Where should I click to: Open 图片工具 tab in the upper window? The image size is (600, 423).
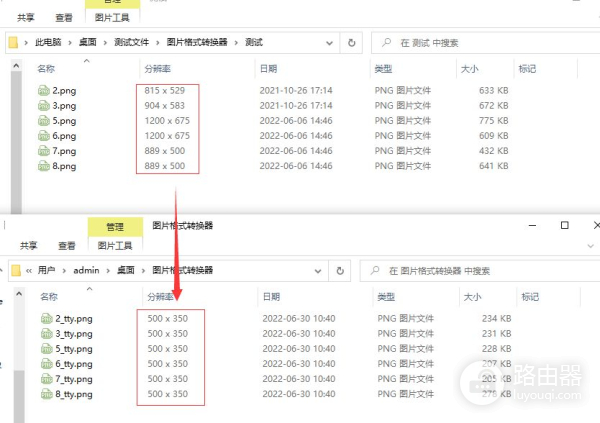[112, 18]
